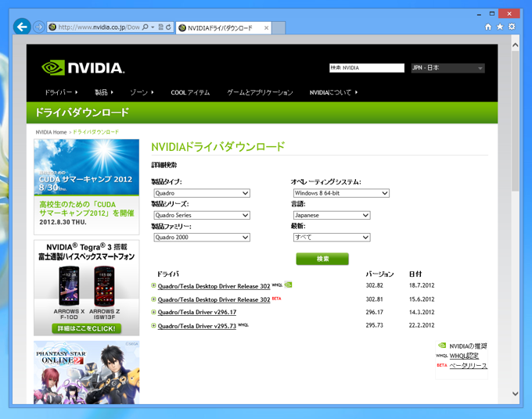
Task: Click the ベータリリース legend link
Action: coord(468,366)
